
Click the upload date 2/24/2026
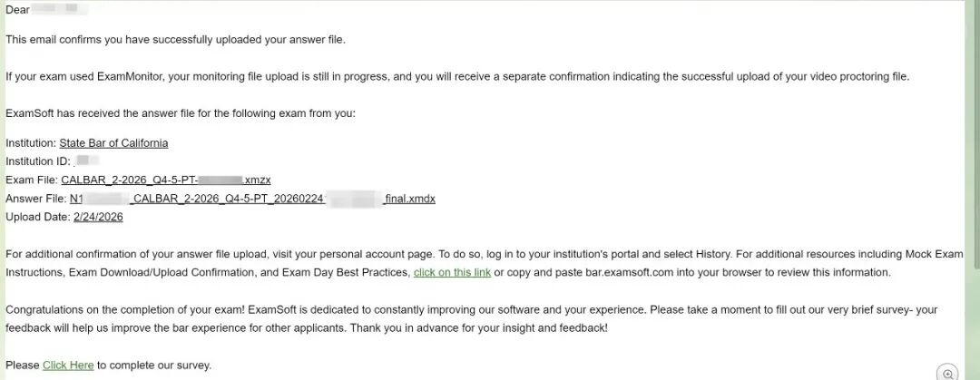coord(98,217)
